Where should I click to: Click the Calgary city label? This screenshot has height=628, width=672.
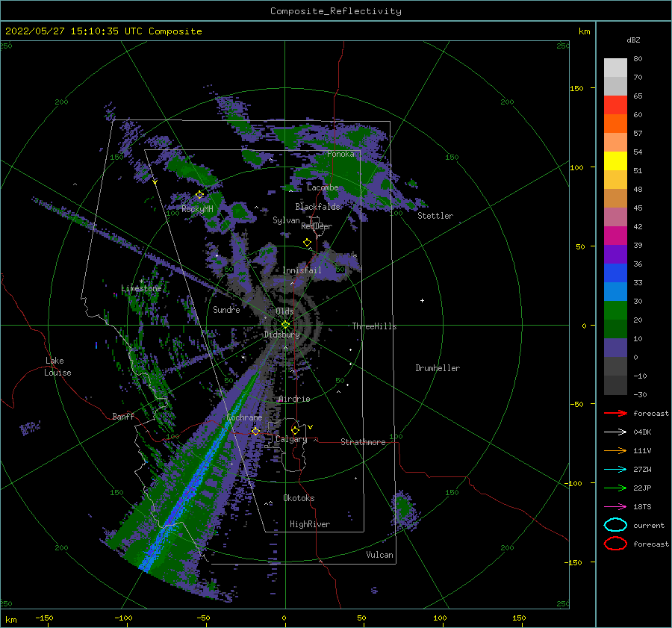pyautogui.click(x=291, y=439)
